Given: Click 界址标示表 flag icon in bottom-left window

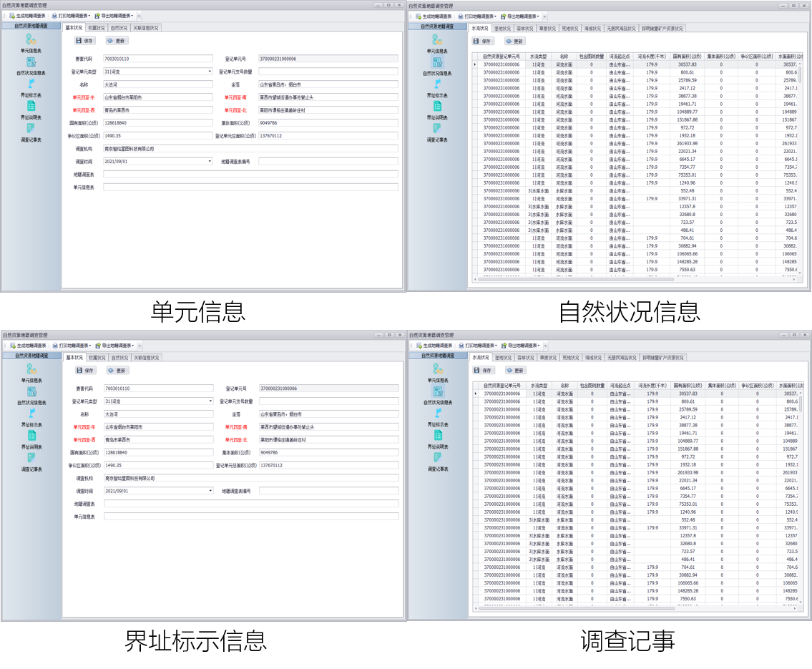Looking at the screenshot, I should pos(31,414).
